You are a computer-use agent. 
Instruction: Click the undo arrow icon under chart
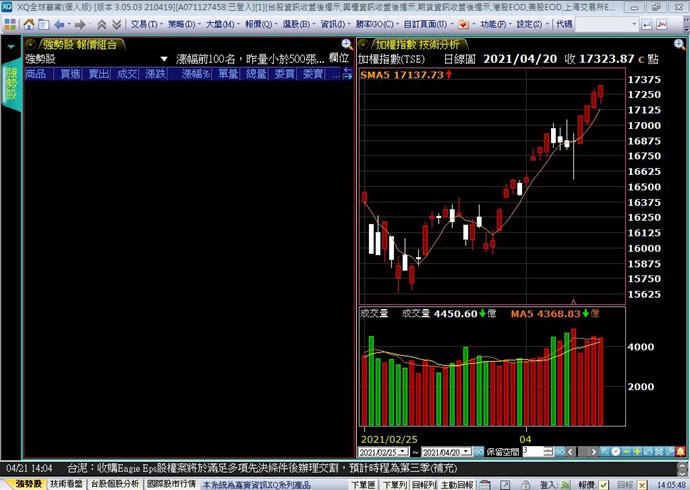648,452
